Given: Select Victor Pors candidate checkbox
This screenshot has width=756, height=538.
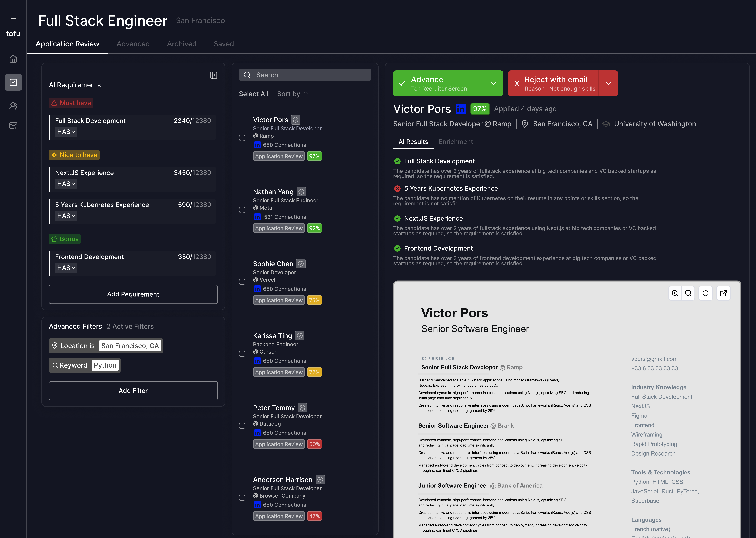Looking at the screenshot, I should coord(242,138).
